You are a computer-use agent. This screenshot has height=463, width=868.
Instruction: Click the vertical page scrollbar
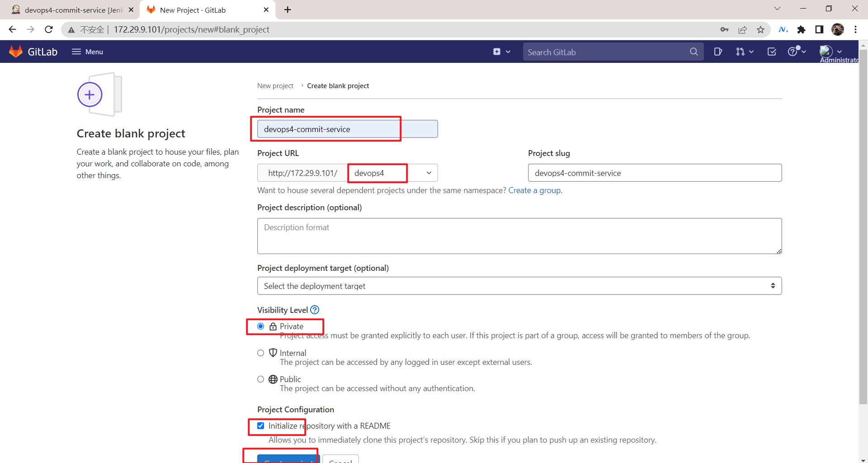click(863, 226)
